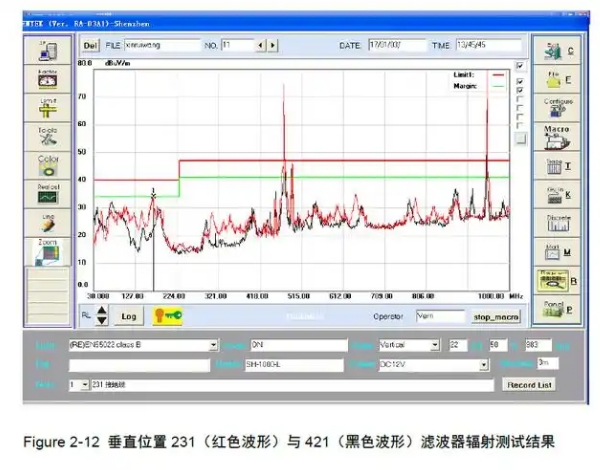Open the Vertical polarization dropdown
The height and width of the screenshot is (470, 600).
[x=434, y=344]
